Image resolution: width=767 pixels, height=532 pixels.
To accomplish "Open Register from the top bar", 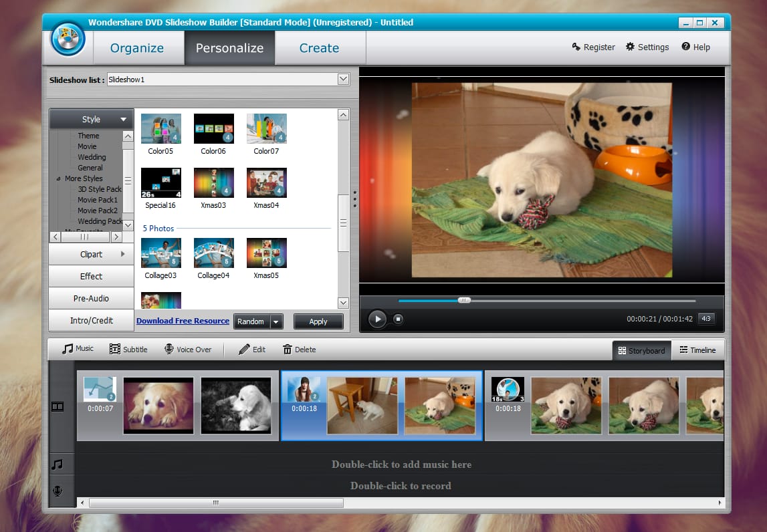I will [593, 47].
